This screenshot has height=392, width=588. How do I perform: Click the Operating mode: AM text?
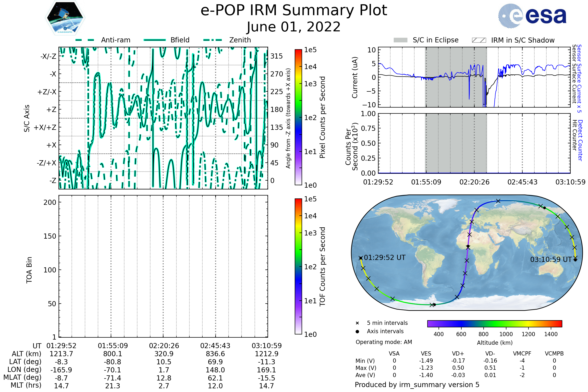point(384,342)
